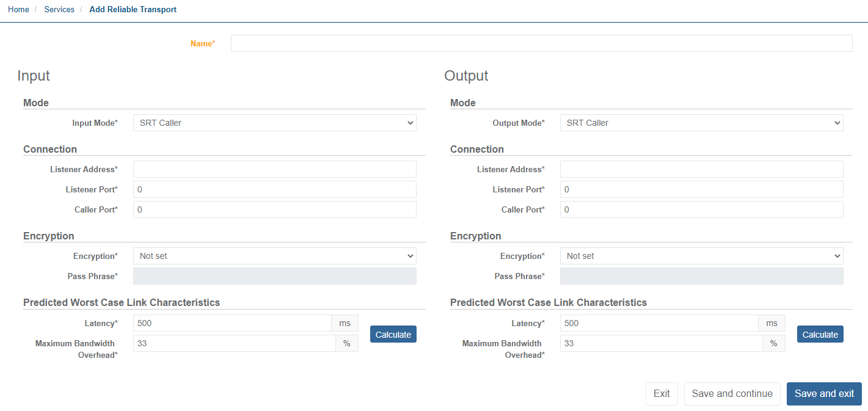Click the Input Latency field
This screenshot has height=411, width=868.
[x=232, y=323]
